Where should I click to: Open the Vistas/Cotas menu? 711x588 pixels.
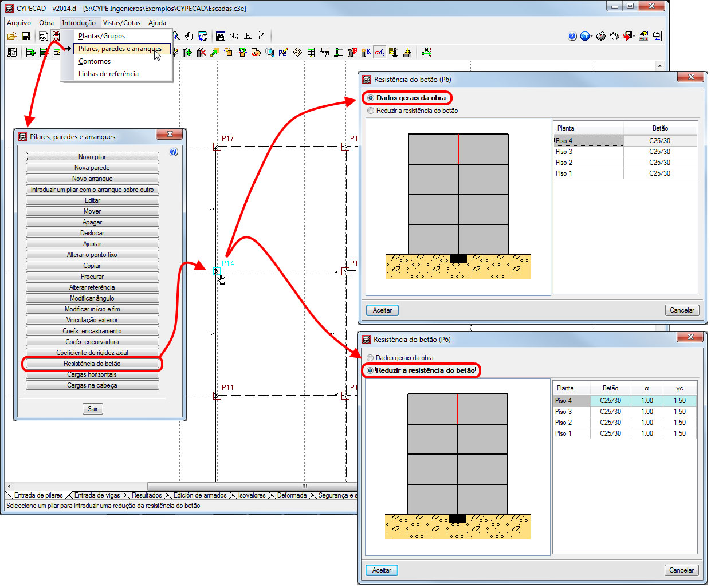click(x=121, y=23)
